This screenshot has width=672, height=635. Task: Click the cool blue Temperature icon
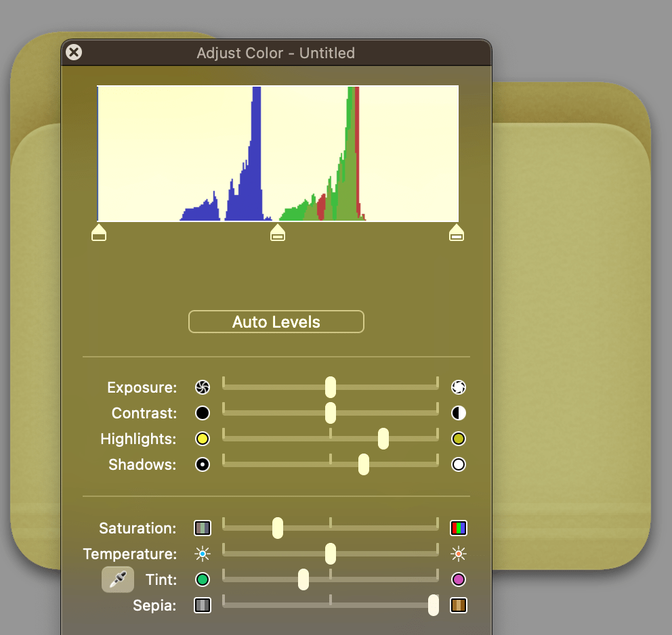[x=203, y=554]
